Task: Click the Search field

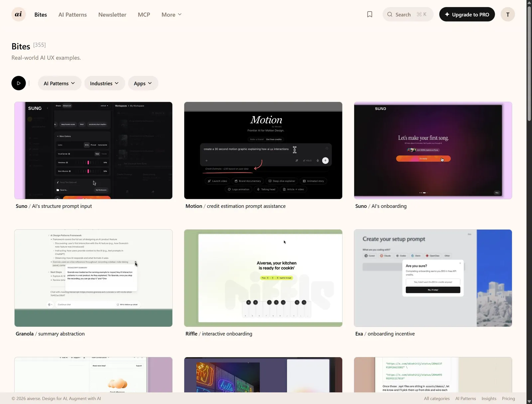Action: tap(408, 14)
